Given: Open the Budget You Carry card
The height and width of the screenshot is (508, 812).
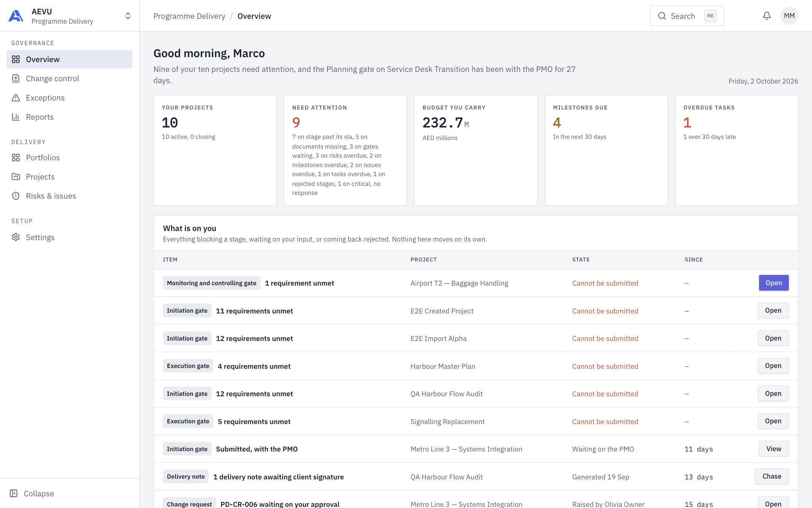Looking at the screenshot, I should (x=476, y=150).
